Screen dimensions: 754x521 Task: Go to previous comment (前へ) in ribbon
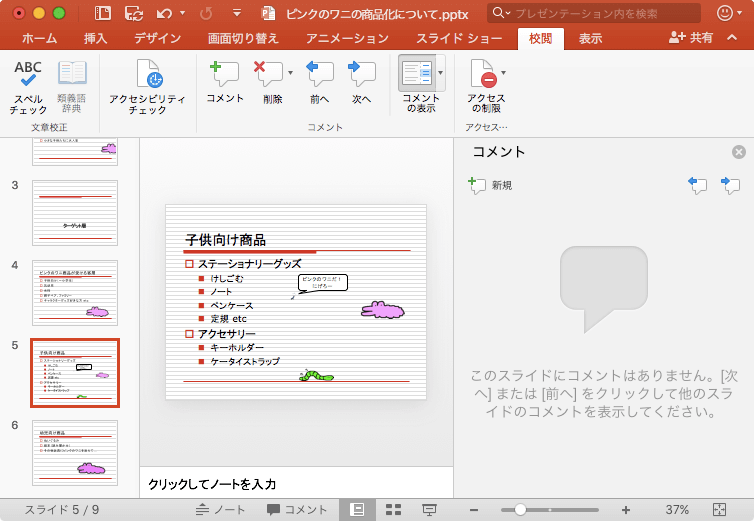319,82
